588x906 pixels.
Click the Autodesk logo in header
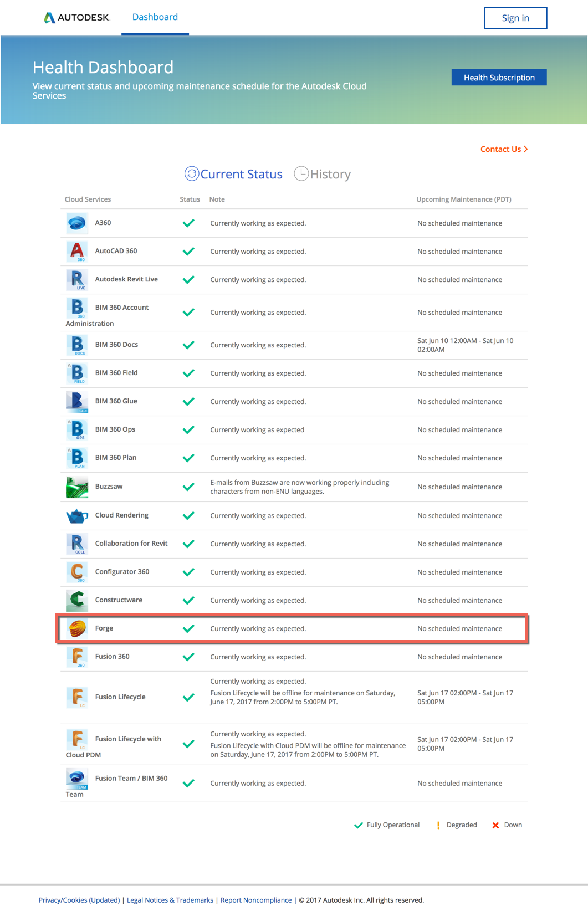click(76, 18)
